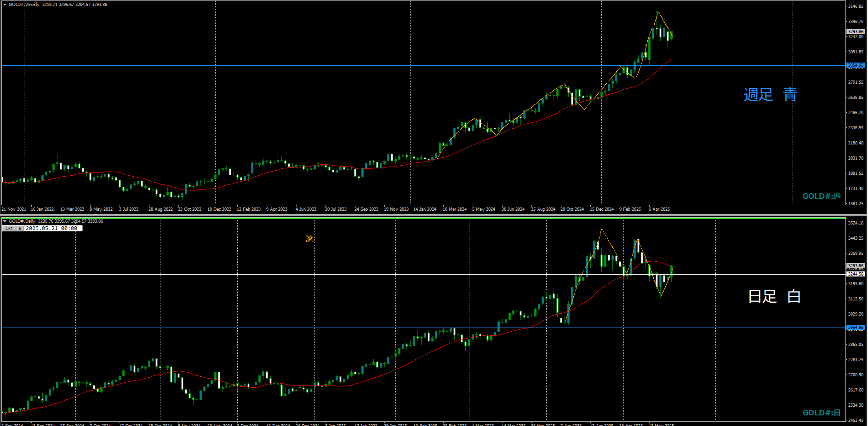
Task: Select the 週足 青 text label
Action: [770, 94]
